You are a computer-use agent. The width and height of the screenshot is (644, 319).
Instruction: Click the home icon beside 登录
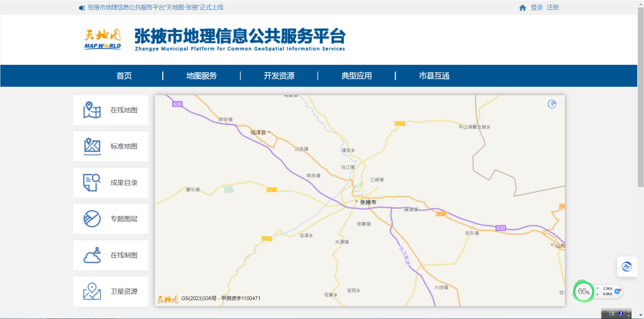coord(522,8)
